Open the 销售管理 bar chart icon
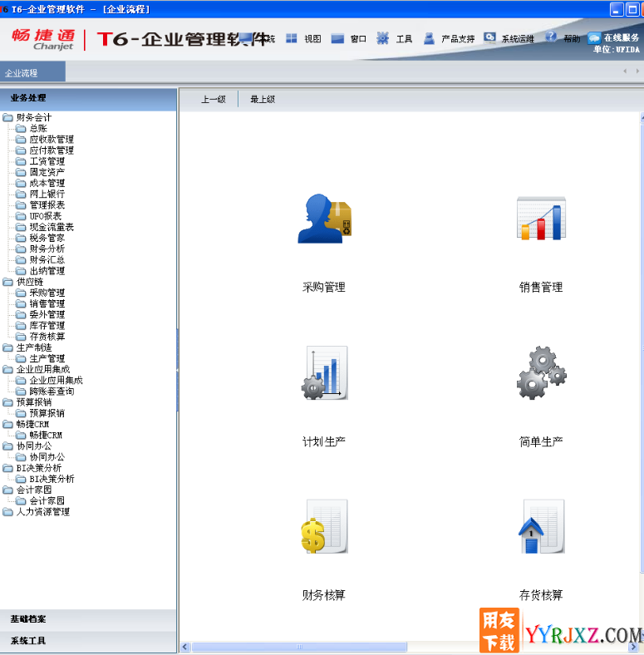The width and height of the screenshot is (644, 655). pyautogui.click(x=541, y=219)
